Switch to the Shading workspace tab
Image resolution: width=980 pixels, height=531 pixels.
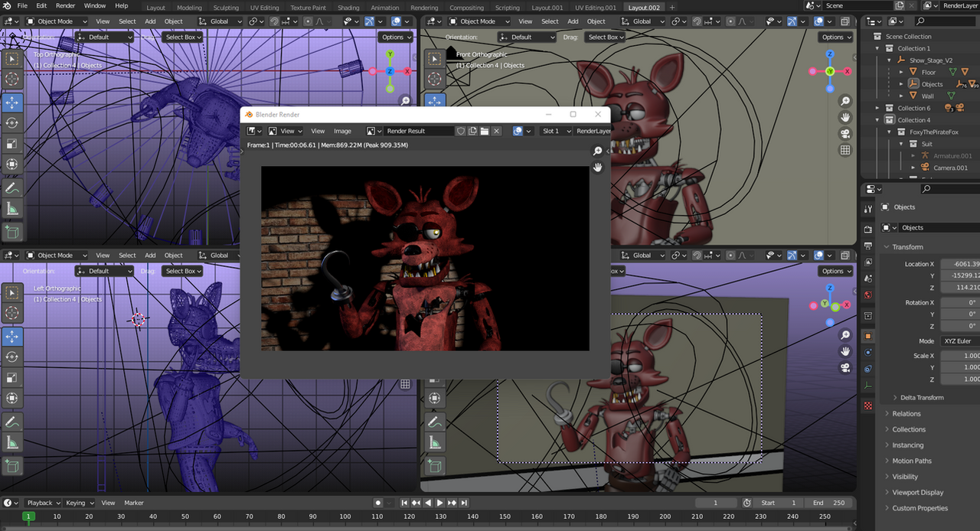pos(348,8)
